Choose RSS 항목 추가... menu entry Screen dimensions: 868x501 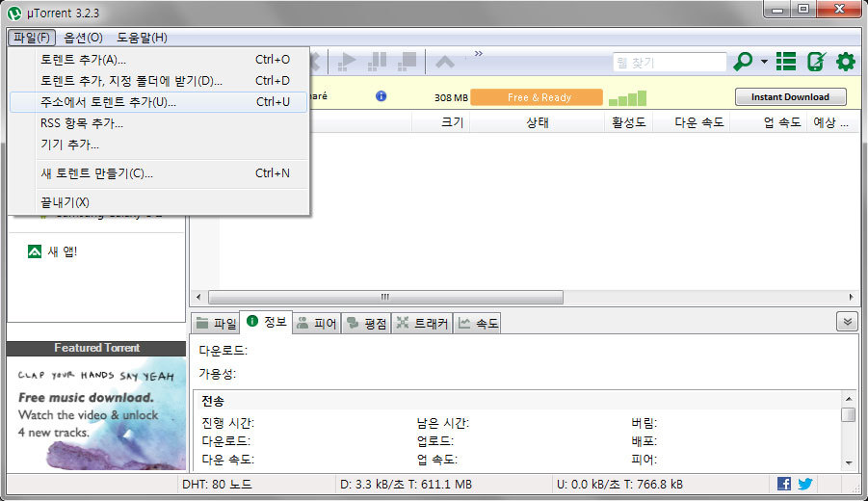coord(159,123)
